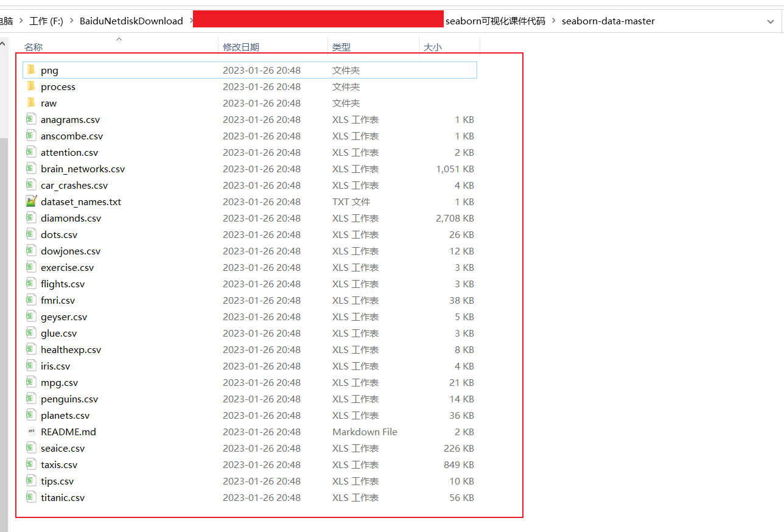Viewport: 784px width, 532px height.
Task: Click the iris.csv file icon
Action: [31, 365]
